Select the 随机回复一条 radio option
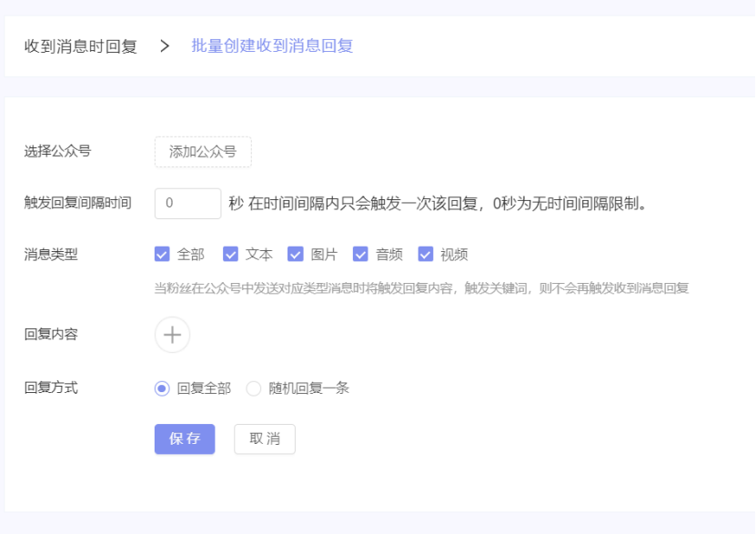 tap(254, 388)
